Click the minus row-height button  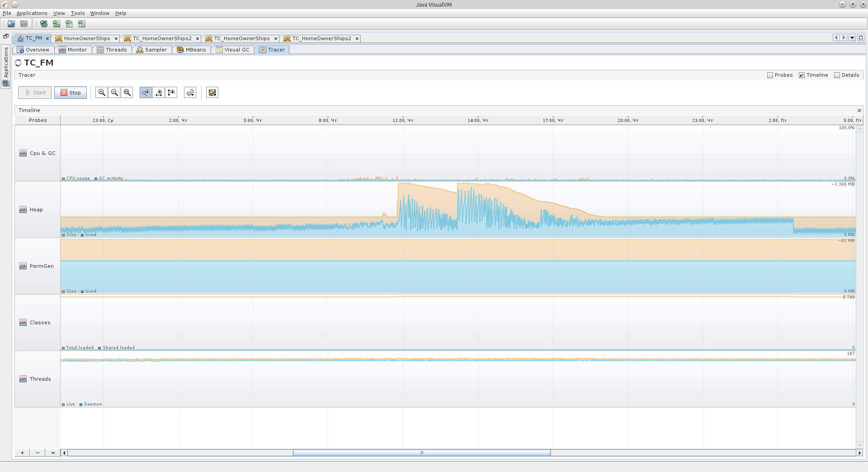coord(38,453)
